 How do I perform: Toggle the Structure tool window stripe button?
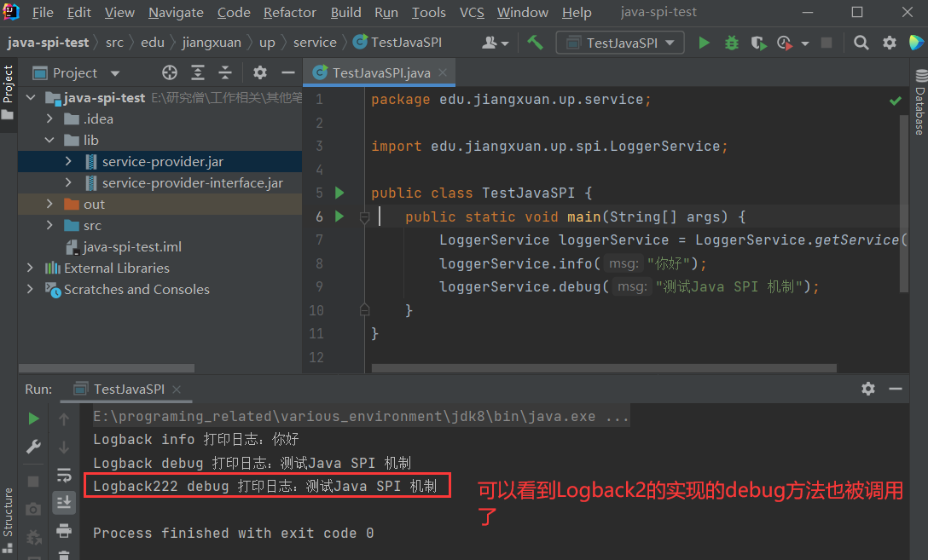8,521
